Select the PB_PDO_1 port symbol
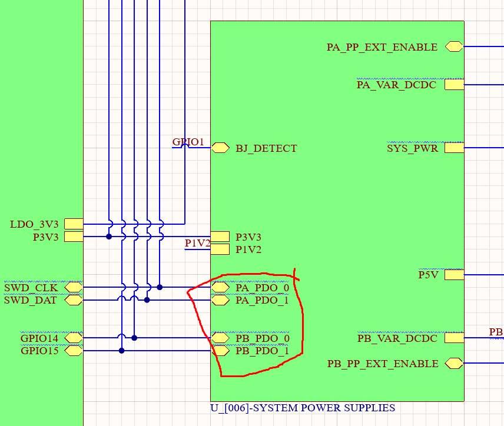 coord(220,351)
